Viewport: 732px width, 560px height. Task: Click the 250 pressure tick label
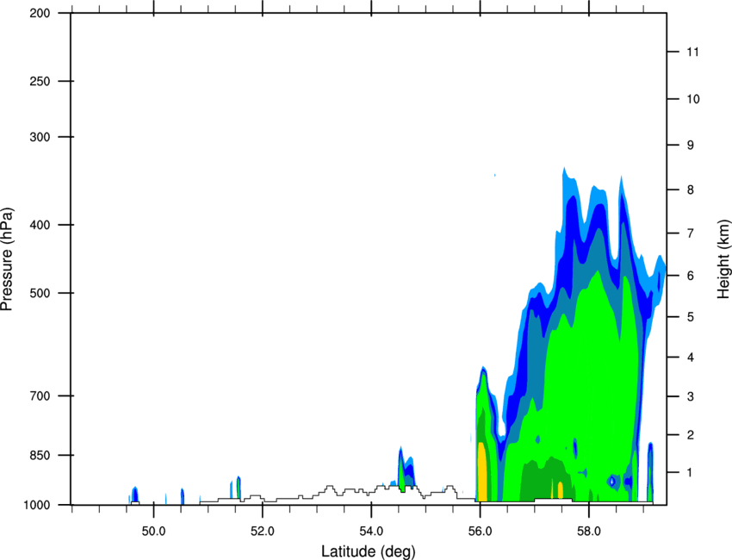[40, 81]
